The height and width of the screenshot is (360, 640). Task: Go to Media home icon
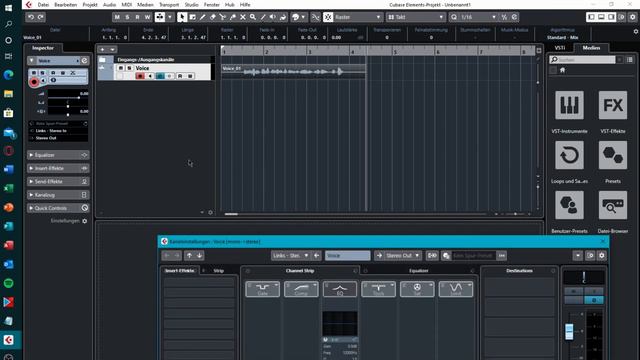[562, 70]
